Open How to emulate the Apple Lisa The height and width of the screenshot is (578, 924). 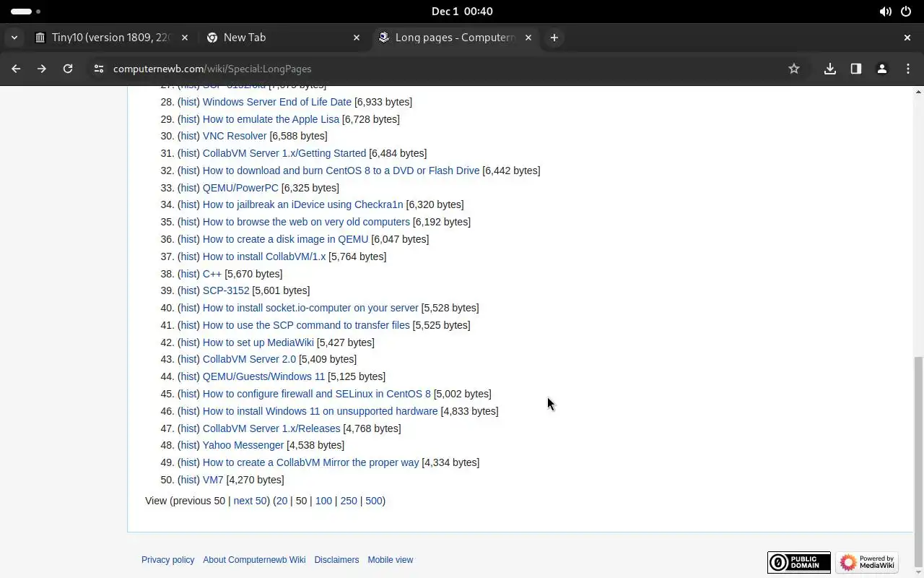271,119
